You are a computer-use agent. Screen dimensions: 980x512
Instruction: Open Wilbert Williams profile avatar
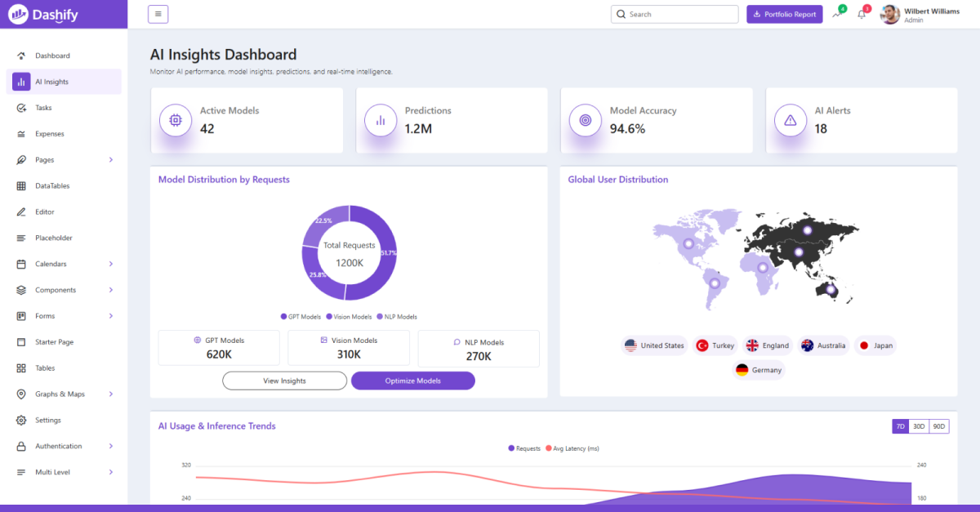coord(890,14)
